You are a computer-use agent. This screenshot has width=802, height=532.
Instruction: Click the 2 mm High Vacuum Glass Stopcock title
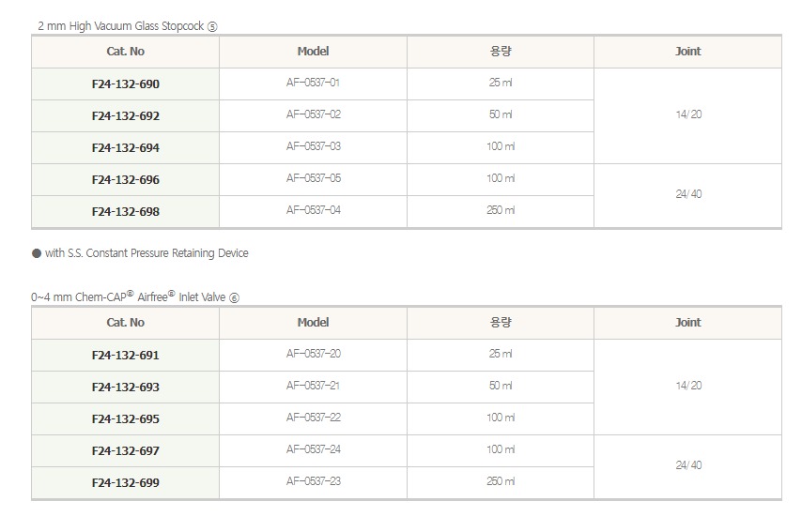click(128, 26)
